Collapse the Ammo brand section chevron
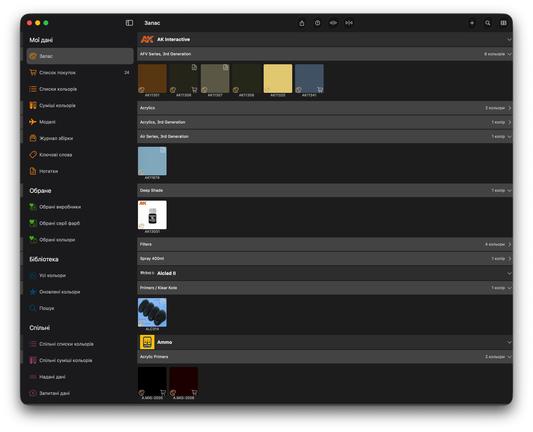533x432 pixels. tap(509, 342)
